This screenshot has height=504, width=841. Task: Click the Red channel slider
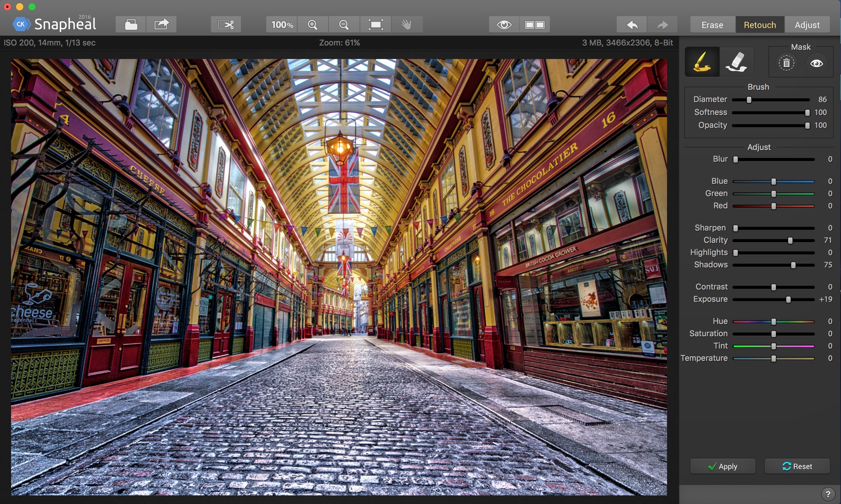[774, 206]
